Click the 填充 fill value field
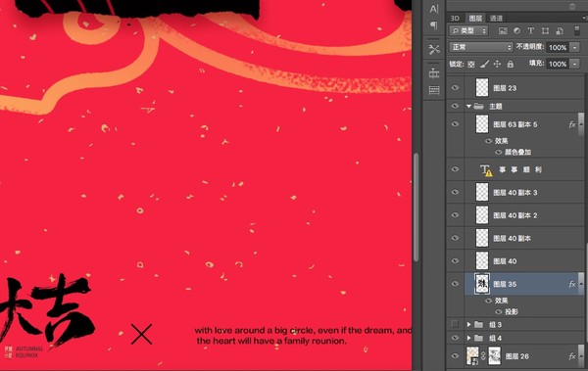 [x=558, y=64]
